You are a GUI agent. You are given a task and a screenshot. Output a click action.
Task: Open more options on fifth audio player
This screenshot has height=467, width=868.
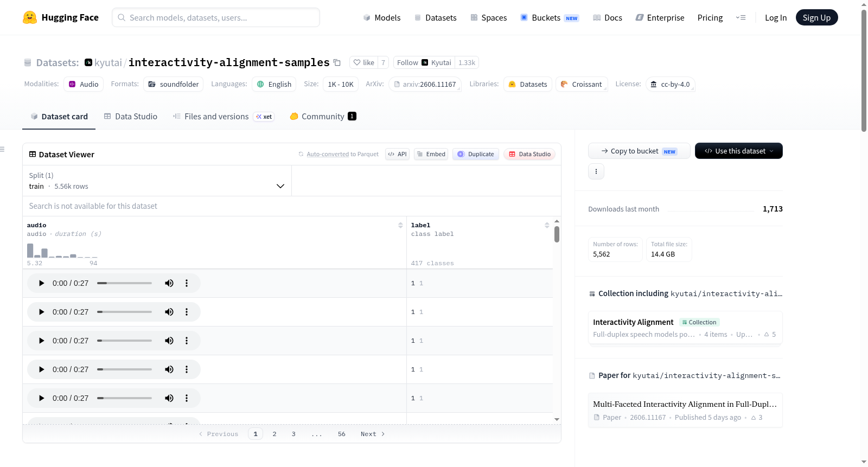pyautogui.click(x=187, y=398)
